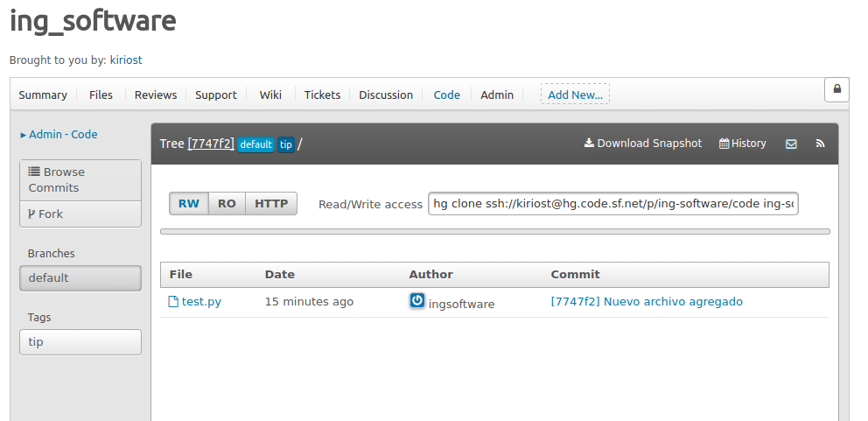Click the Read/Write access label

click(x=370, y=205)
